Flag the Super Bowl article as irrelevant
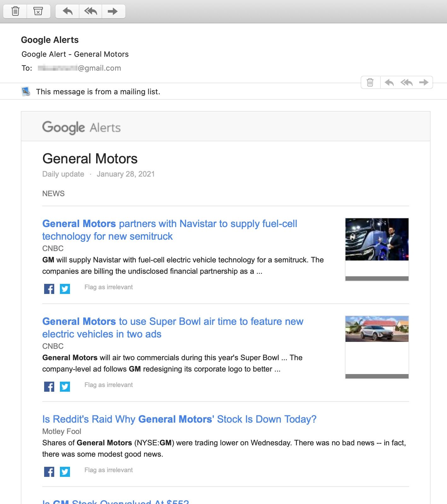The image size is (447, 504). click(108, 385)
